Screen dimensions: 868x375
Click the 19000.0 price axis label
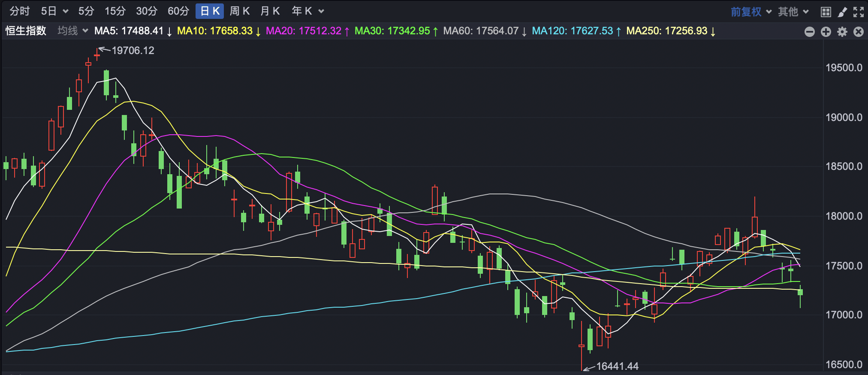pos(844,118)
